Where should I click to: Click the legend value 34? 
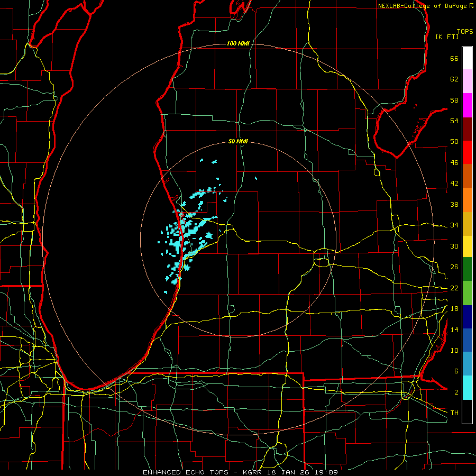(454, 225)
